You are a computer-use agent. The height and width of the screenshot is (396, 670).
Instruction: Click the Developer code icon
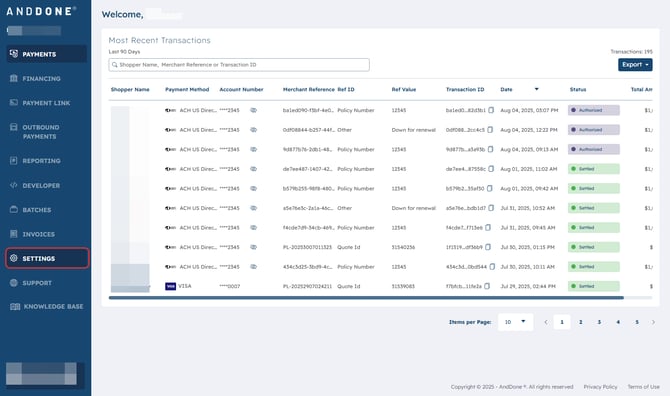click(14, 185)
